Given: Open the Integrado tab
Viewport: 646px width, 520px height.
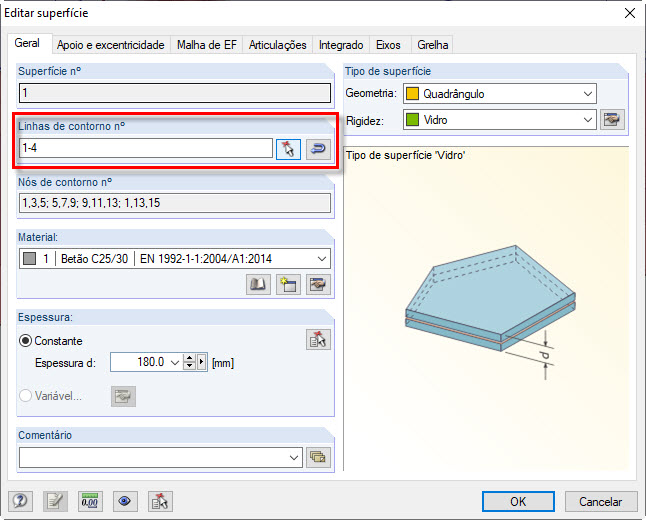Looking at the screenshot, I should (341, 45).
